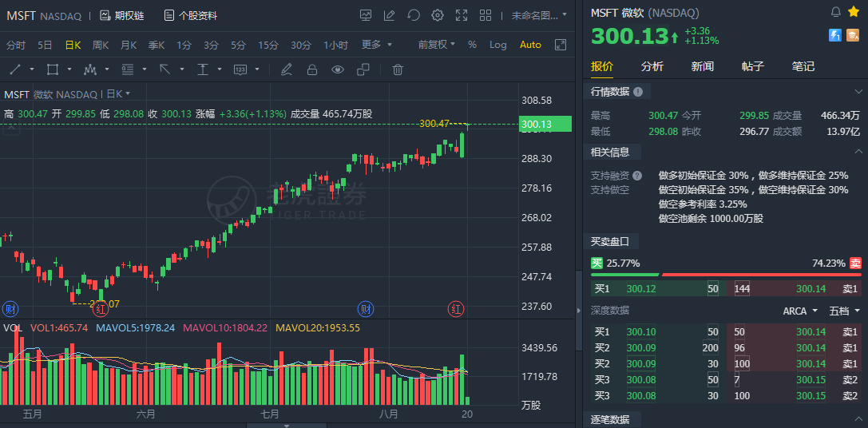
Task: Click the first 财 earnings marker on the chart
Action: tap(10, 308)
